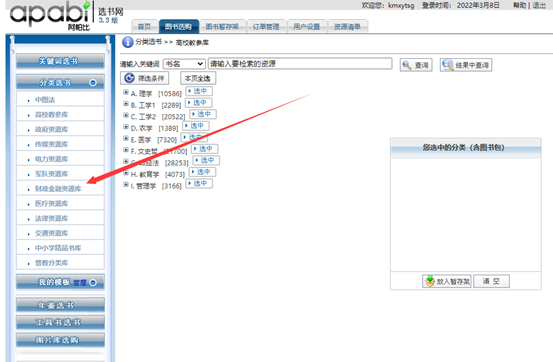Select 选中 next to C. 工学2
This screenshot has height=362, width=553.
coord(203,114)
